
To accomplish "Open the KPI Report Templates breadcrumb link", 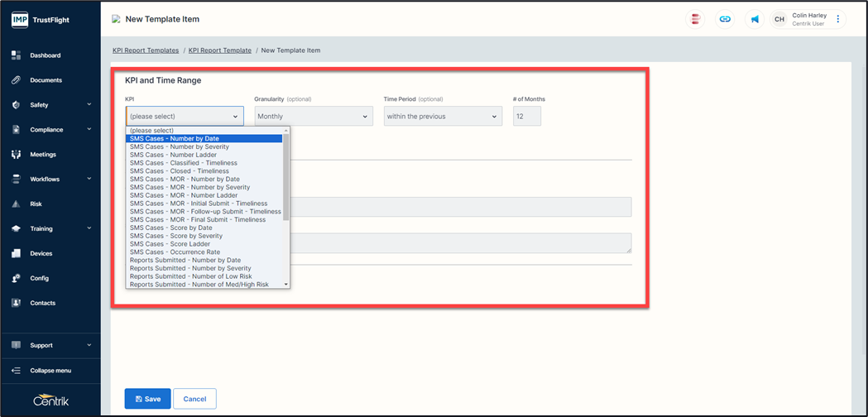I will click(x=146, y=50).
